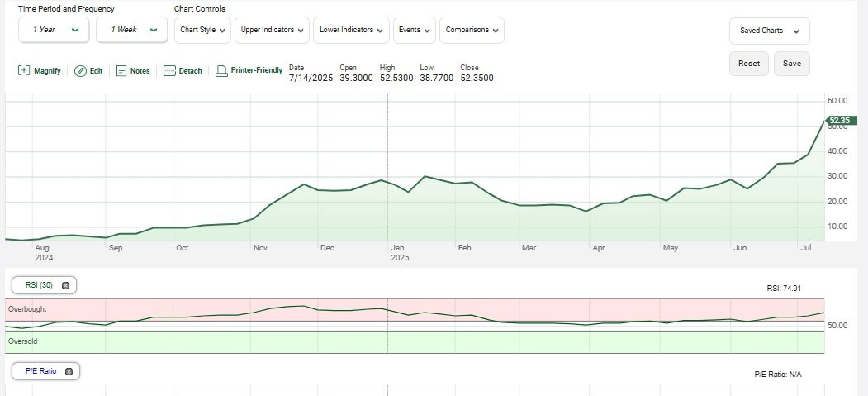Image resolution: width=868 pixels, height=396 pixels.
Task: Open the 1 Week frequency dropdown
Action: [x=132, y=30]
